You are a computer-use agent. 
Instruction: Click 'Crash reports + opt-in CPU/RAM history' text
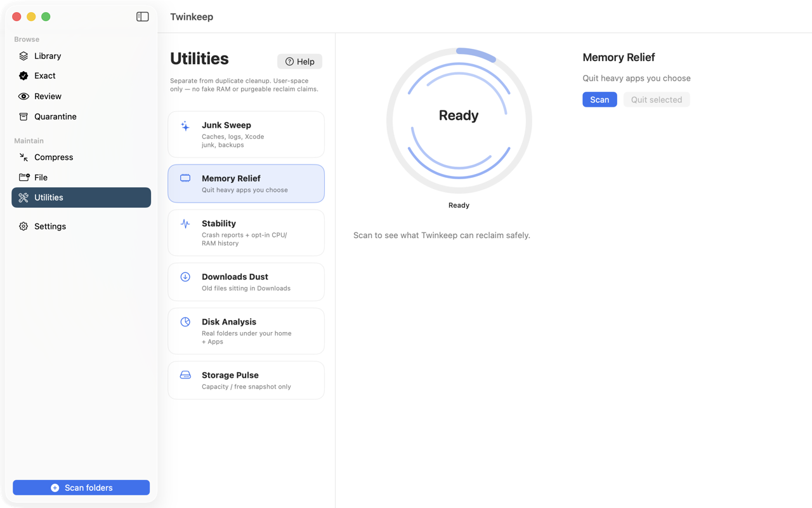tap(244, 239)
